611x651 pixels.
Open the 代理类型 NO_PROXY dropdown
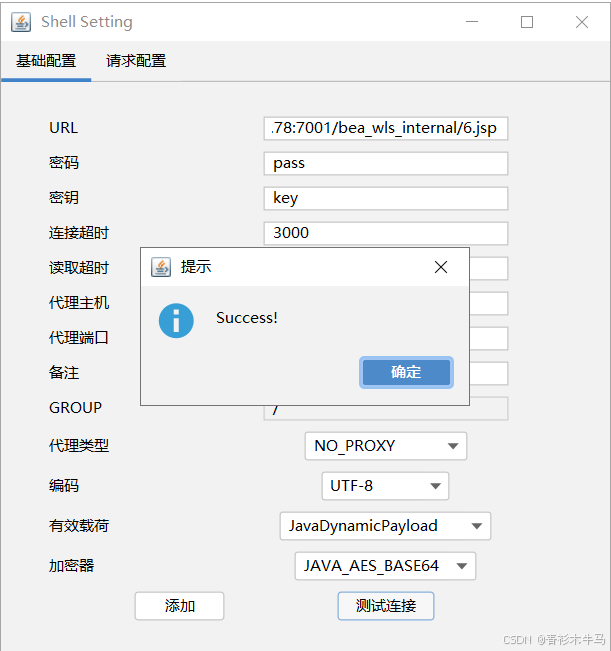(386, 446)
